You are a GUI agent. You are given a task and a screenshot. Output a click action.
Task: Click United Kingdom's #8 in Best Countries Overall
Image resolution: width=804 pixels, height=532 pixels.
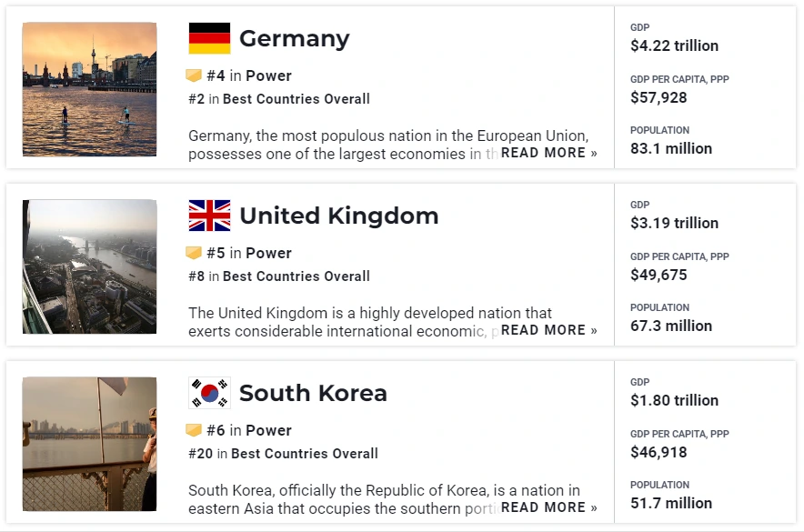click(x=279, y=276)
